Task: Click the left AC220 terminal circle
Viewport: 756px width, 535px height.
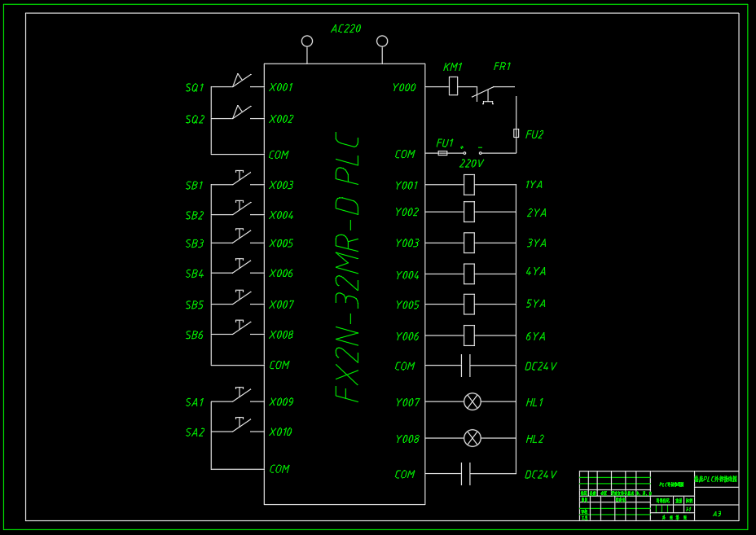Action: click(306, 42)
